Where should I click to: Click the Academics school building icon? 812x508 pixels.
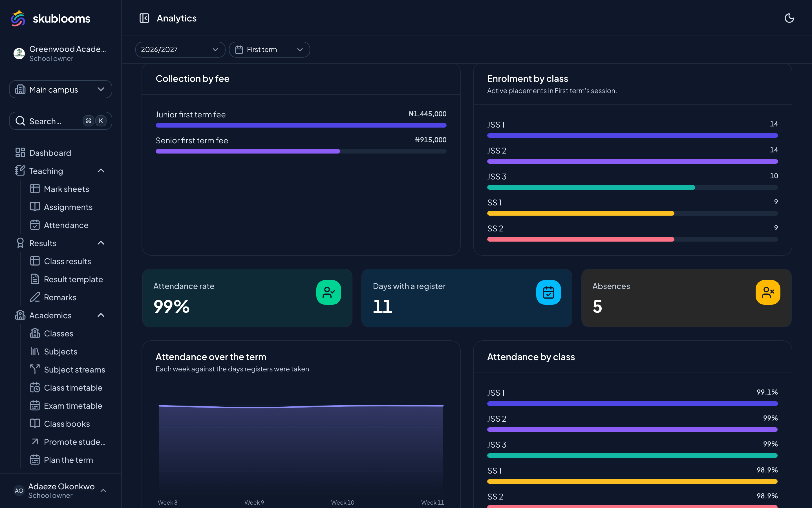(20, 315)
